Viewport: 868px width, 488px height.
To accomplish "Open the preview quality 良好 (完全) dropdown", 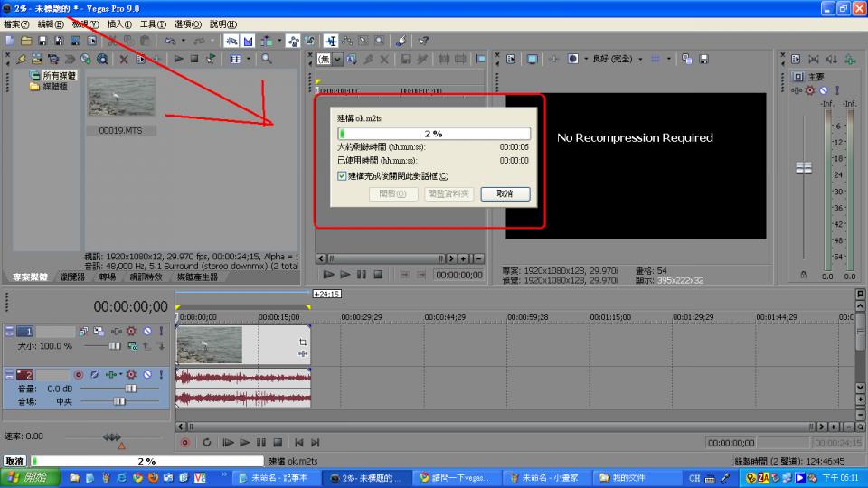I will coord(641,59).
